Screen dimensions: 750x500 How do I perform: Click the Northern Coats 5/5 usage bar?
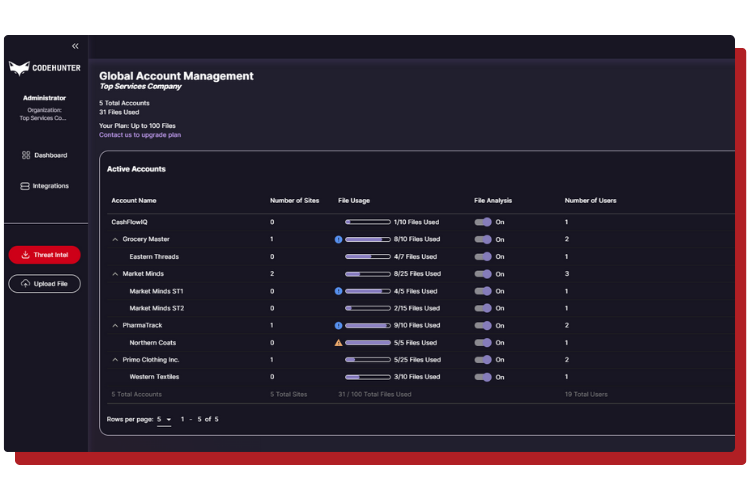[367, 343]
